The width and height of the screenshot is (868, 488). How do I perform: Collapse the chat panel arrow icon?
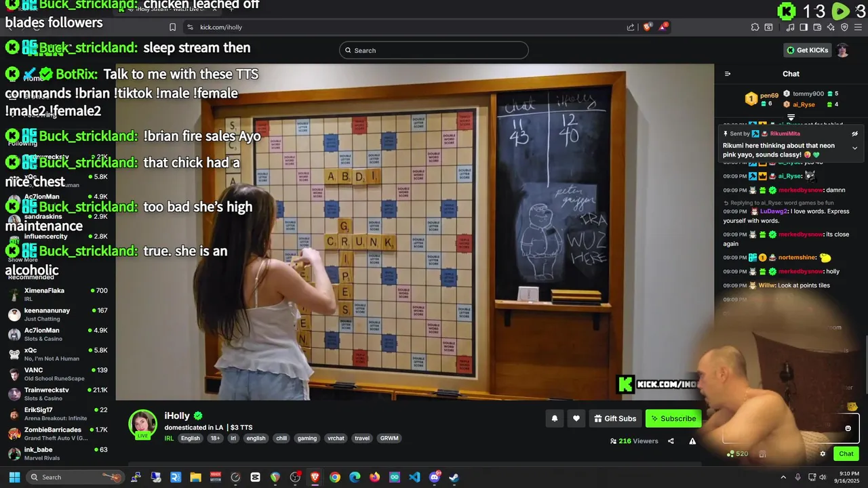click(728, 74)
